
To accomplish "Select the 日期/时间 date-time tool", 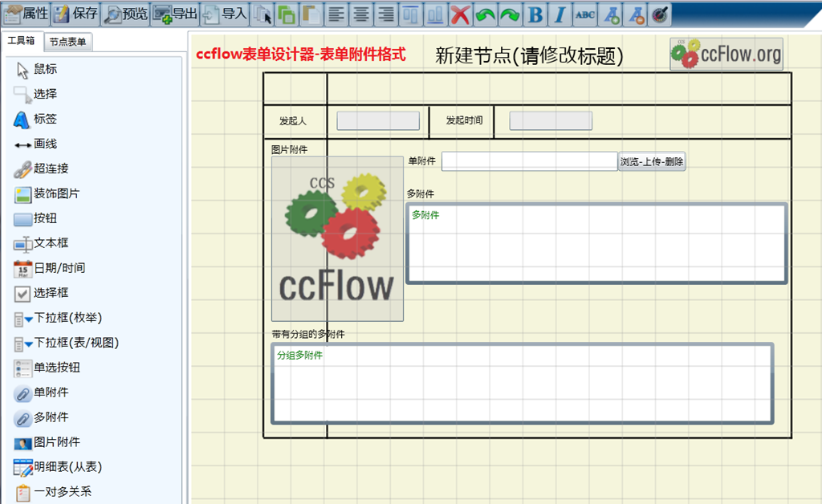I will coord(50,268).
